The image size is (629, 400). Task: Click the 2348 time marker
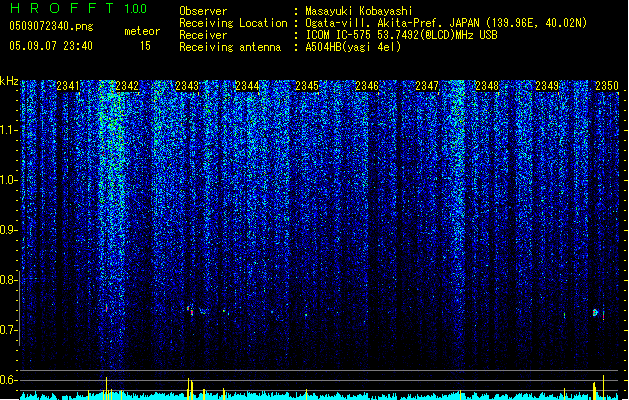coord(487,85)
